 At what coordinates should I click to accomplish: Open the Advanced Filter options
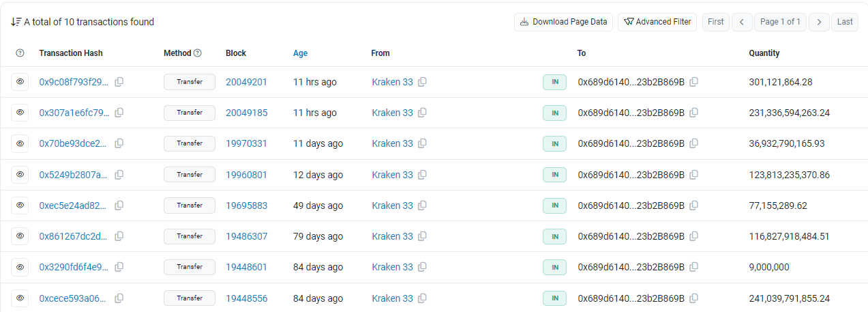(x=657, y=22)
